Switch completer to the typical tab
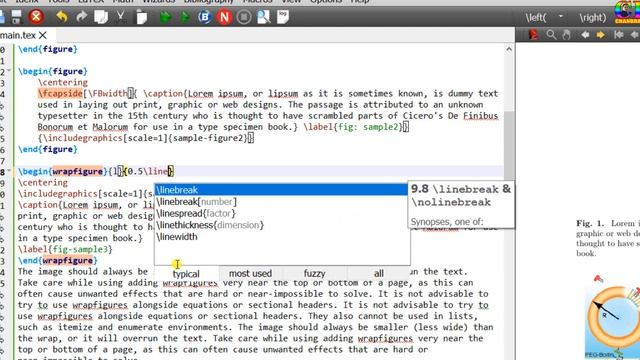The image size is (640, 360). tap(186, 273)
